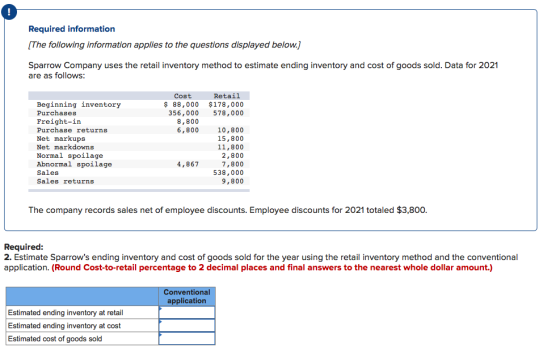The image size is (560, 364).
Task: Click the 9,800 sales returns value
Action: tap(232, 181)
